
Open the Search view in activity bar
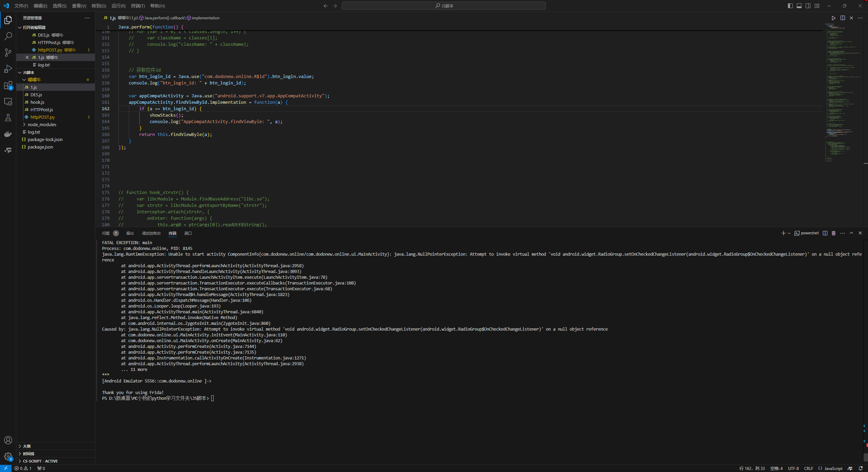(8, 36)
